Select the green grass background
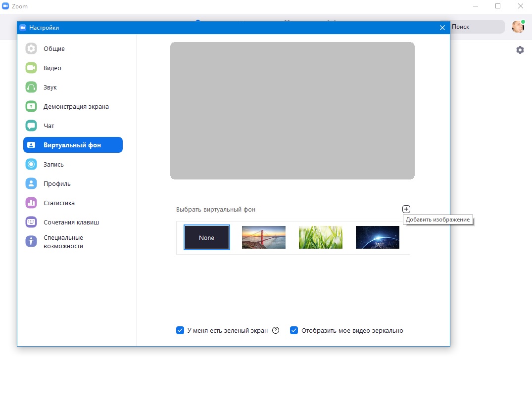 pyautogui.click(x=320, y=237)
